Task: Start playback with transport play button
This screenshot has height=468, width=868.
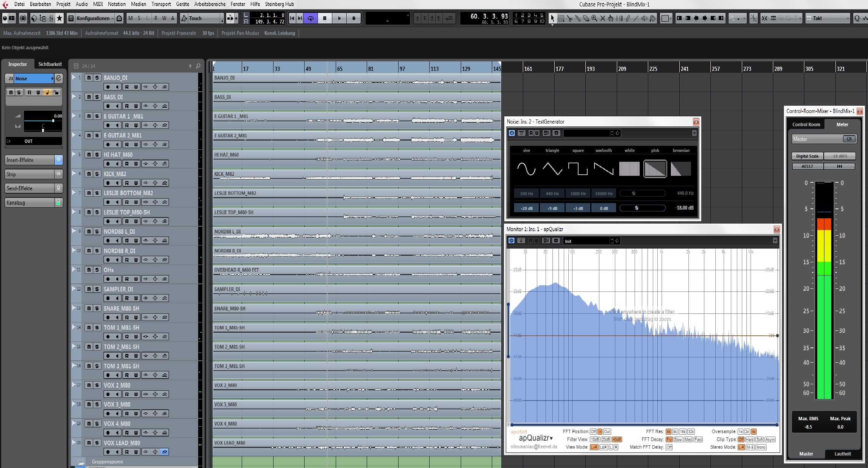Action: [339, 18]
